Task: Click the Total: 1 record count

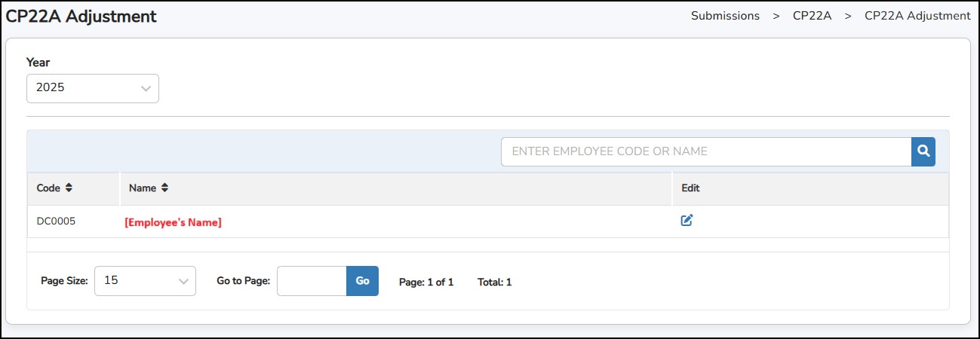Action: 494,282
